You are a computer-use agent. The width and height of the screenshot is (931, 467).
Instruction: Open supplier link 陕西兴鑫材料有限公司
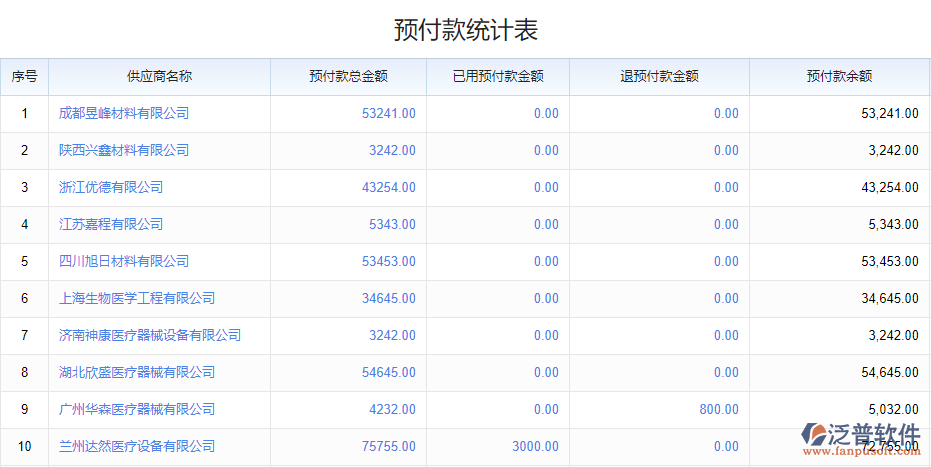pyautogui.click(x=124, y=150)
